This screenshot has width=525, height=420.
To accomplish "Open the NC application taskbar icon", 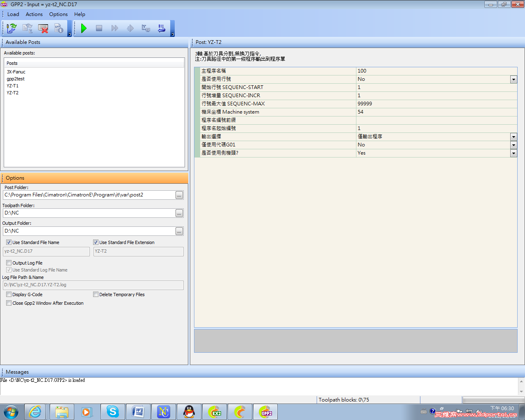I will click(x=163, y=412).
